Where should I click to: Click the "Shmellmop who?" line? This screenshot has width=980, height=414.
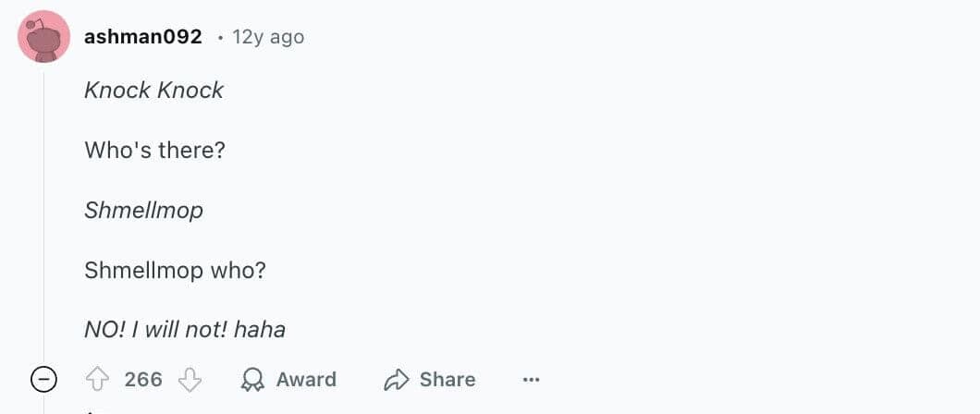coord(175,271)
